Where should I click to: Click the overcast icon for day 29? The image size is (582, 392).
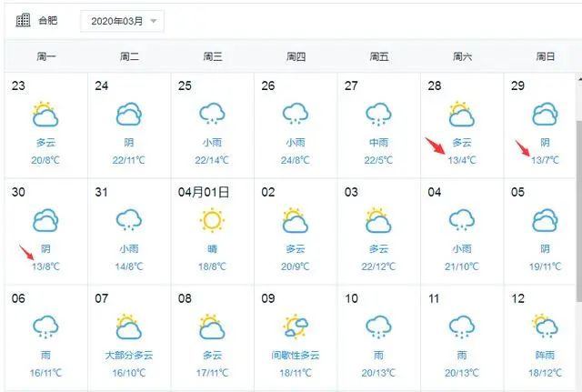[x=545, y=114]
